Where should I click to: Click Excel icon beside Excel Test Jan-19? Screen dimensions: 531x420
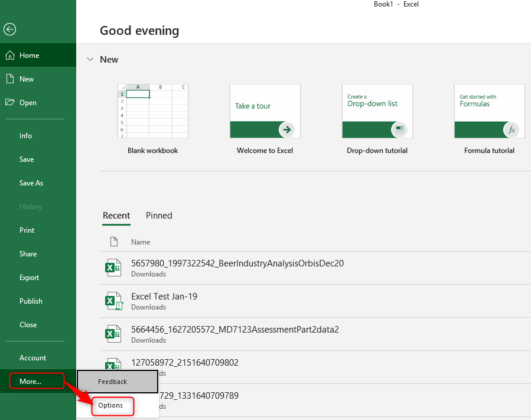click(113, 301)
